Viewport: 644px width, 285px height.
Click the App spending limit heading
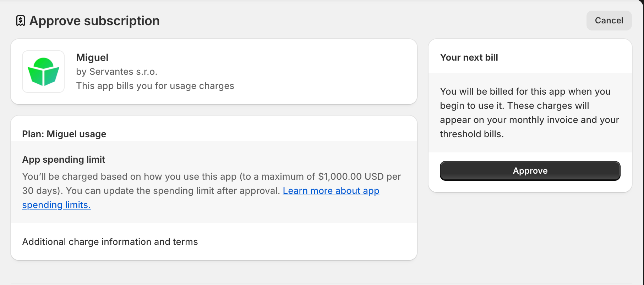pyautogui.click(x=64, y=160)
